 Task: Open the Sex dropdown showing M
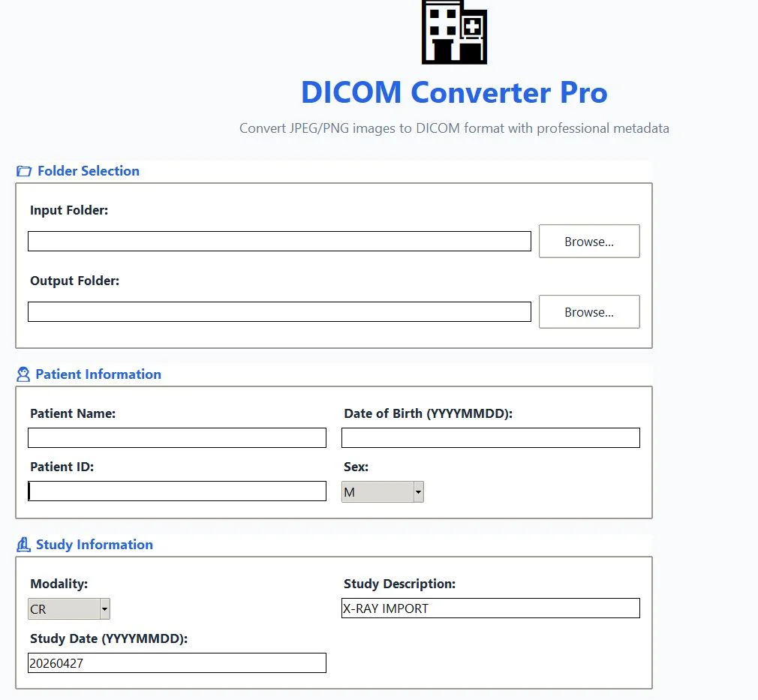point(383,492)
